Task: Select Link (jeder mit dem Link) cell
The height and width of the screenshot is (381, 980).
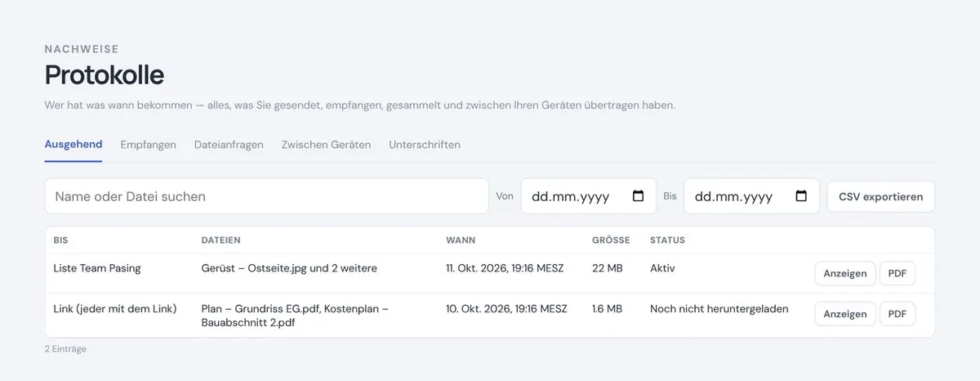Action: (x=115, y=309)
